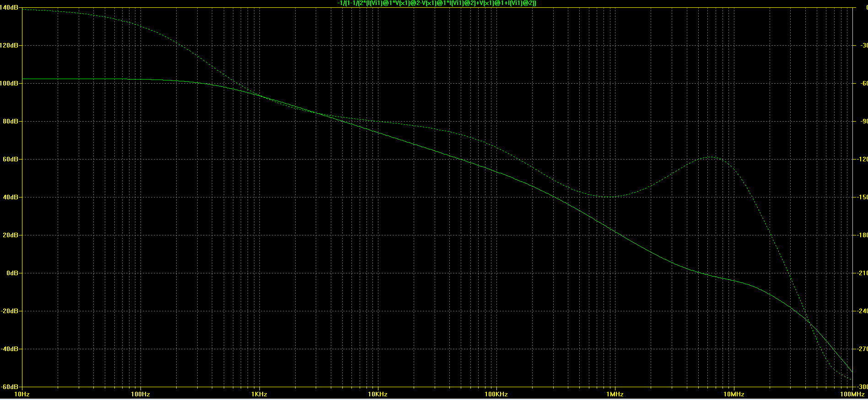Click the 100dB label on the magnitude axis
This screenshot has width=868, height=400.
pyautogui.click(x=9, y=84)
